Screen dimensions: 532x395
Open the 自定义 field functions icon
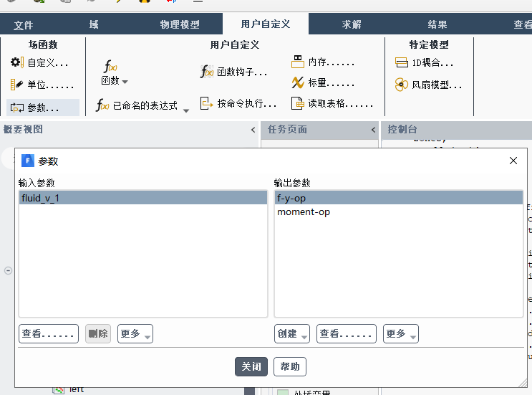17,63
